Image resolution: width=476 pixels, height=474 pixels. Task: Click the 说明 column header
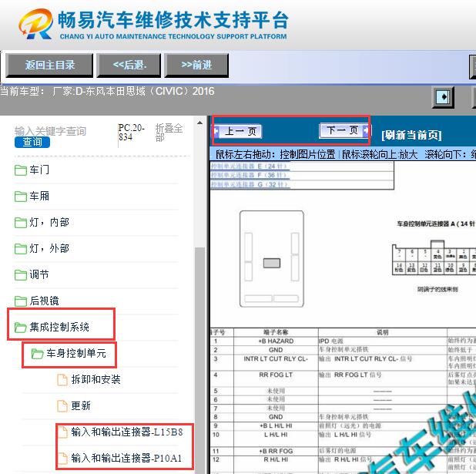pos(383,332)
